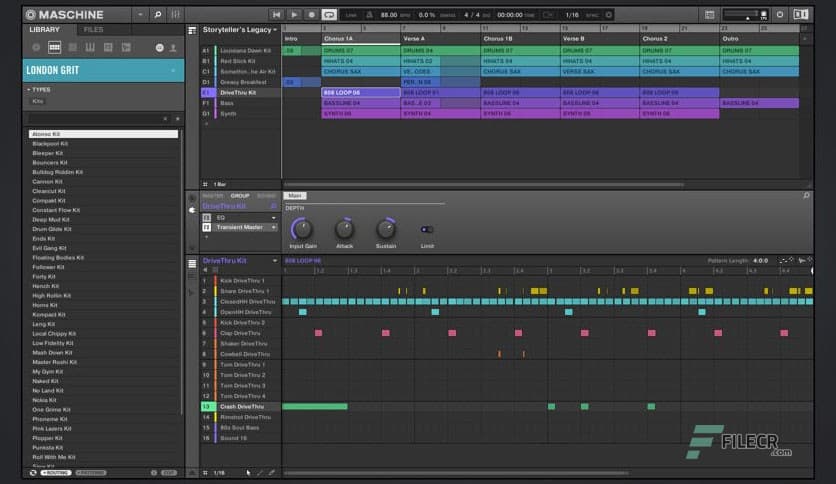
Task: Select group F1 Bass
Action: [x=240, y=103]
